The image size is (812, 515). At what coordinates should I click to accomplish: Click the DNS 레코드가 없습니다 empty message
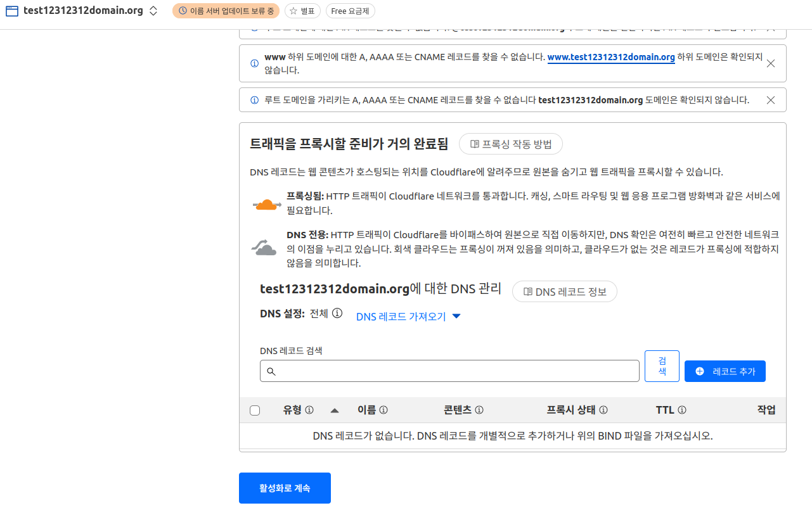[x=513, y=436]
